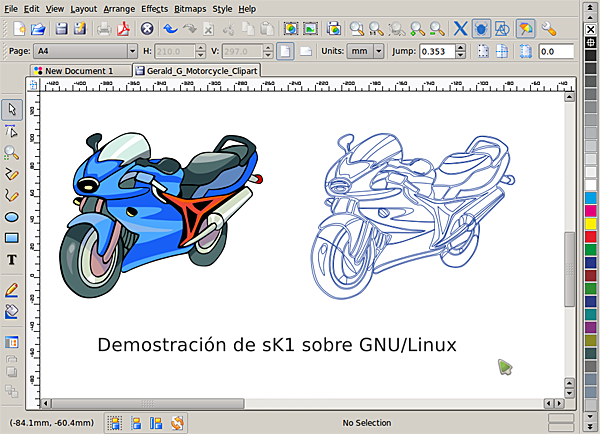
Task: Click the 0.0 input field
Action: pos(556,51)
